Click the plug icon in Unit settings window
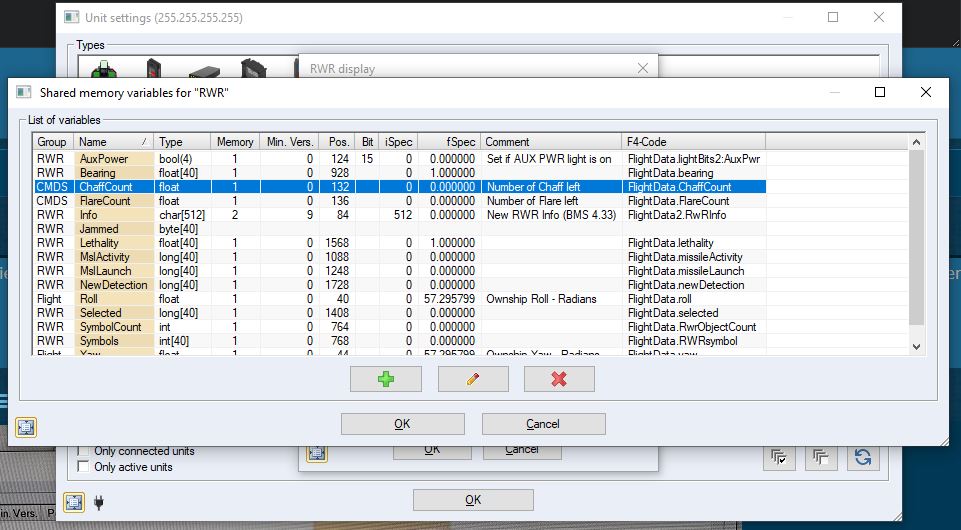Image resolution: width=961 pixels, height=530 pixels. point(99,503)
